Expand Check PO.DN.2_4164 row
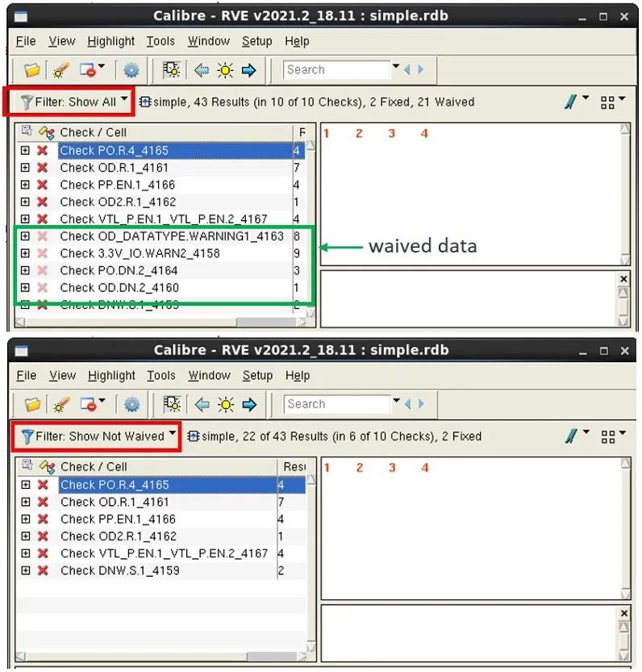 tap(25, 270)
